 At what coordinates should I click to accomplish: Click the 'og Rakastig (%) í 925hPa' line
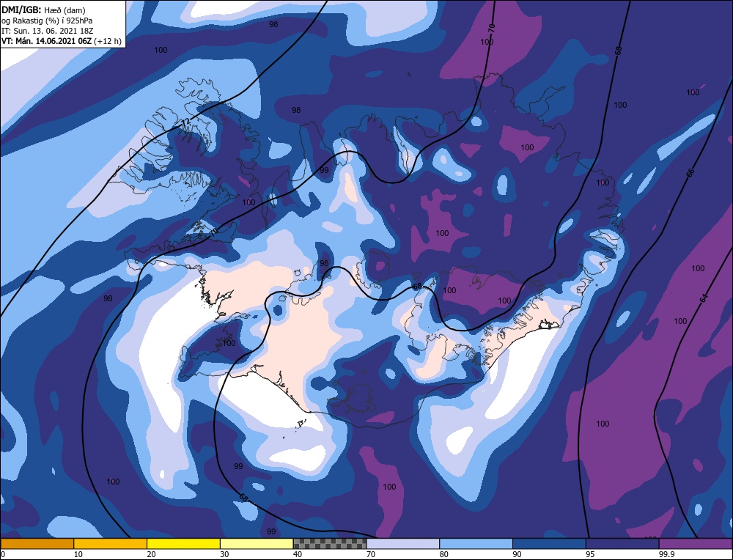47,21
